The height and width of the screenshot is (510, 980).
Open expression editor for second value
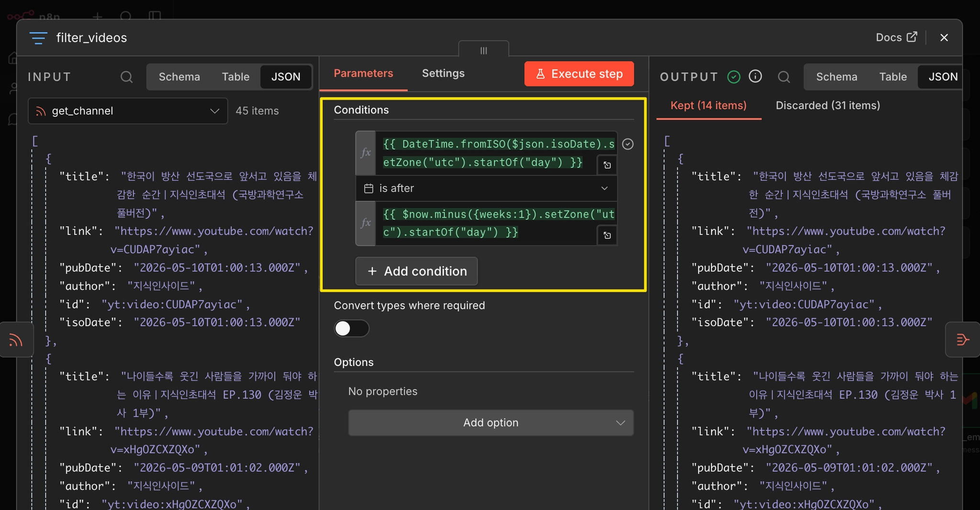coord(607,235)
